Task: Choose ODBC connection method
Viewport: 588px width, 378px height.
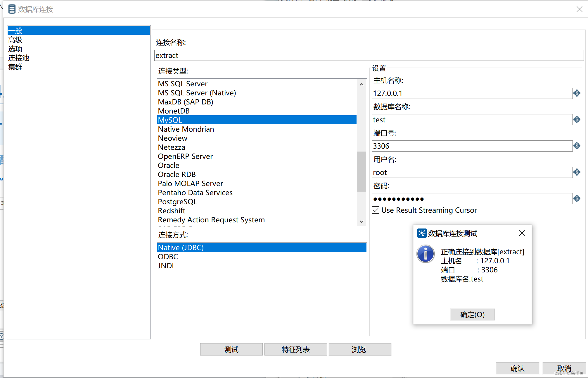Action: click(x=168, y=257)
